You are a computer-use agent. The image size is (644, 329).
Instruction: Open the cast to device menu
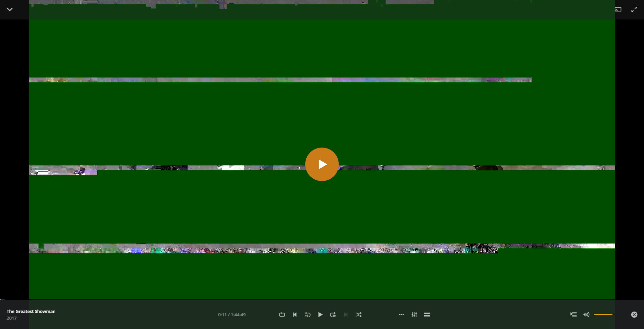[618, 9]
